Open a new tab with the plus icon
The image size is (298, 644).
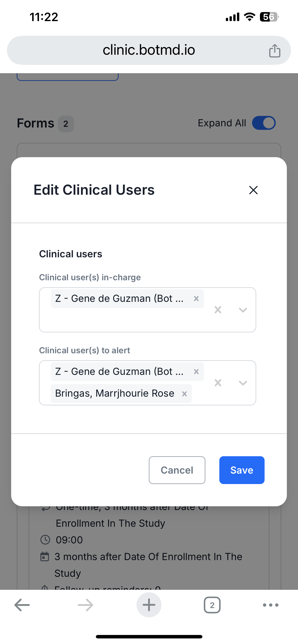tap(149, 605)
